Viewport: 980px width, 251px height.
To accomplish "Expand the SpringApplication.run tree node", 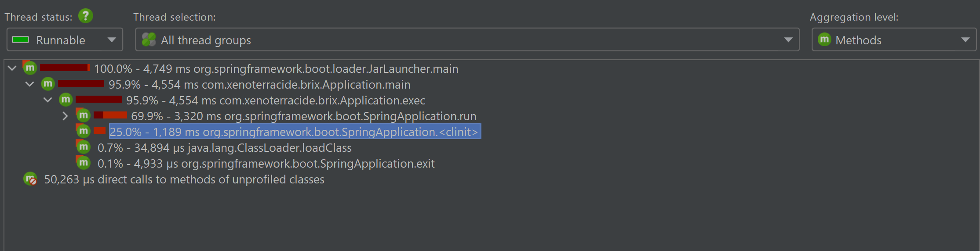I will tap(65, 116).
